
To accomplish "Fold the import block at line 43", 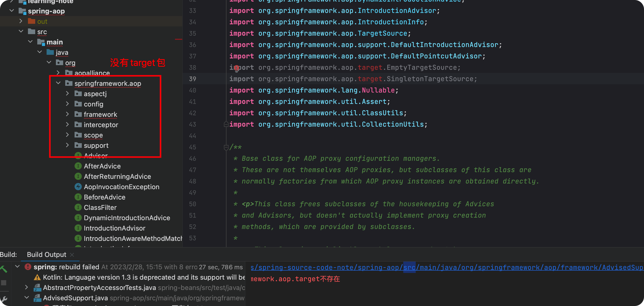I will 226,125.
